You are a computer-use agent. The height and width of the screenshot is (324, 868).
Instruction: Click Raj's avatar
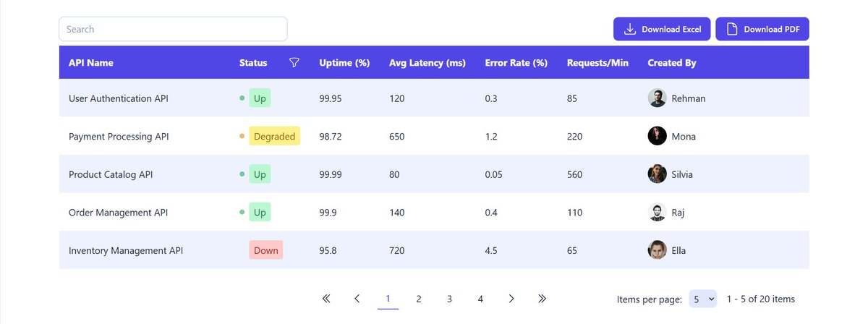[x=657, y=213]
